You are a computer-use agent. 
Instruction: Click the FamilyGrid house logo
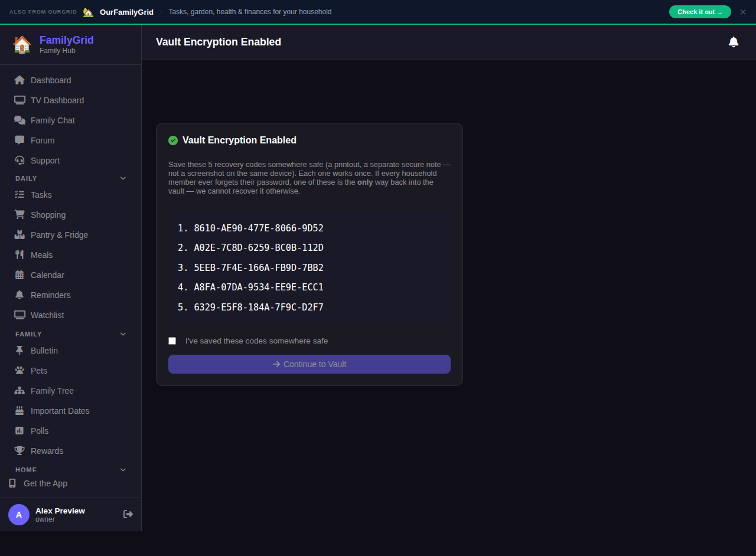pos(22,44)
